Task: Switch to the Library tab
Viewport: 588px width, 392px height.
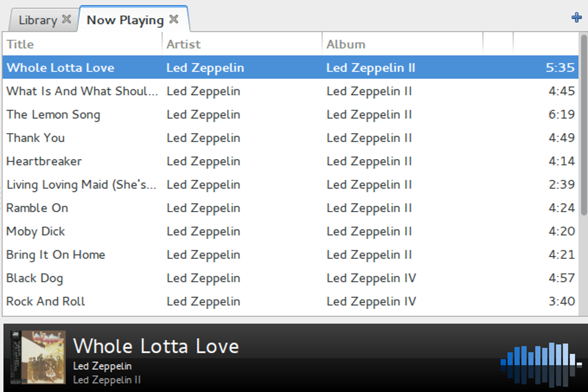Action: pyautogui.click(x=37, y=20)
